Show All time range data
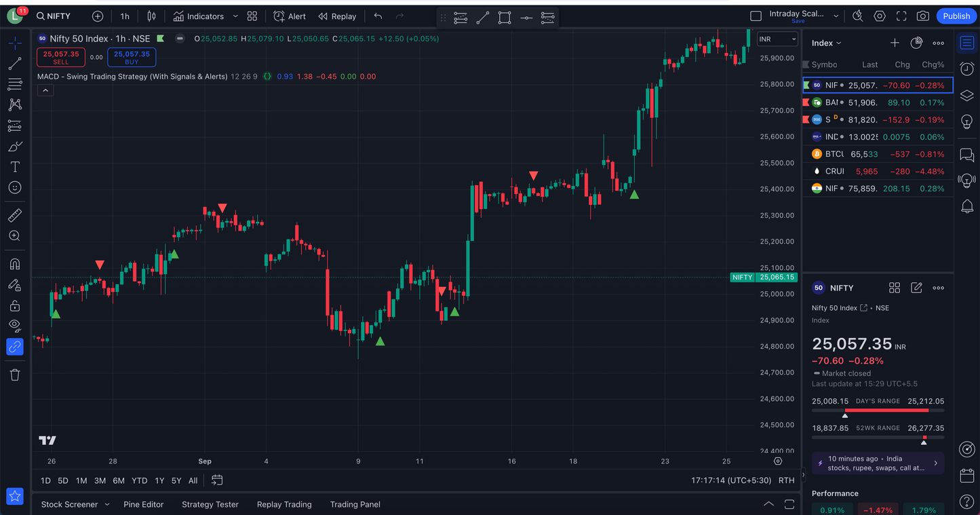 [x=193, y=480]
